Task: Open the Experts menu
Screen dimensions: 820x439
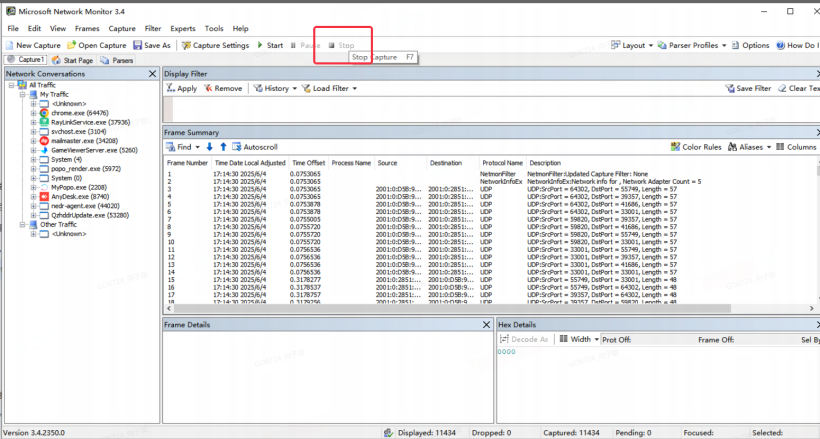Action: [x=183, y=28]
